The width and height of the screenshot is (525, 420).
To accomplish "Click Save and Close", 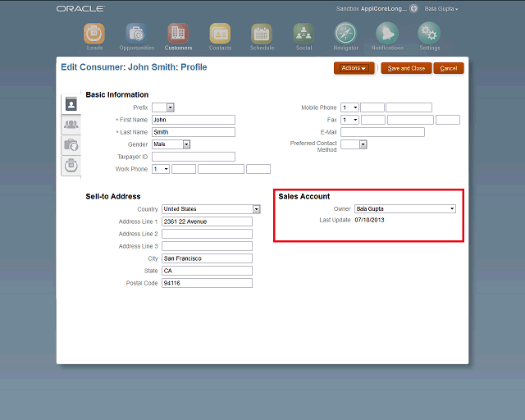I will [x=406, y=68].
